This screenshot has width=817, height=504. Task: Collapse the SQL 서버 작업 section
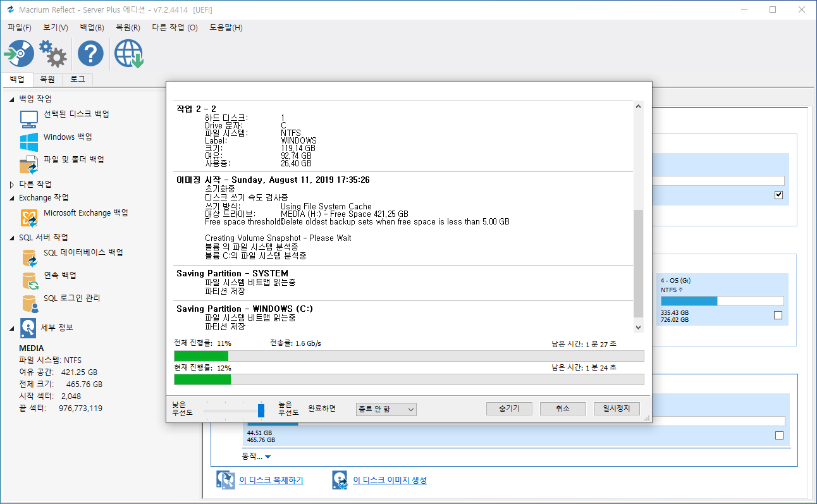pos(11,238)
